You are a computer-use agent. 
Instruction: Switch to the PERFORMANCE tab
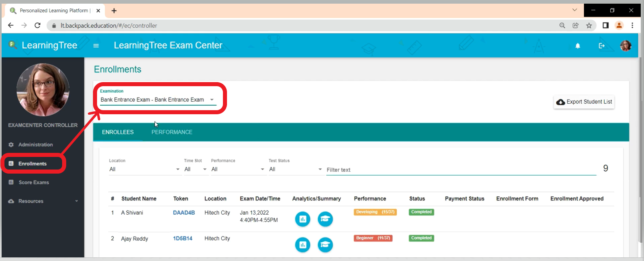(172, 132)
